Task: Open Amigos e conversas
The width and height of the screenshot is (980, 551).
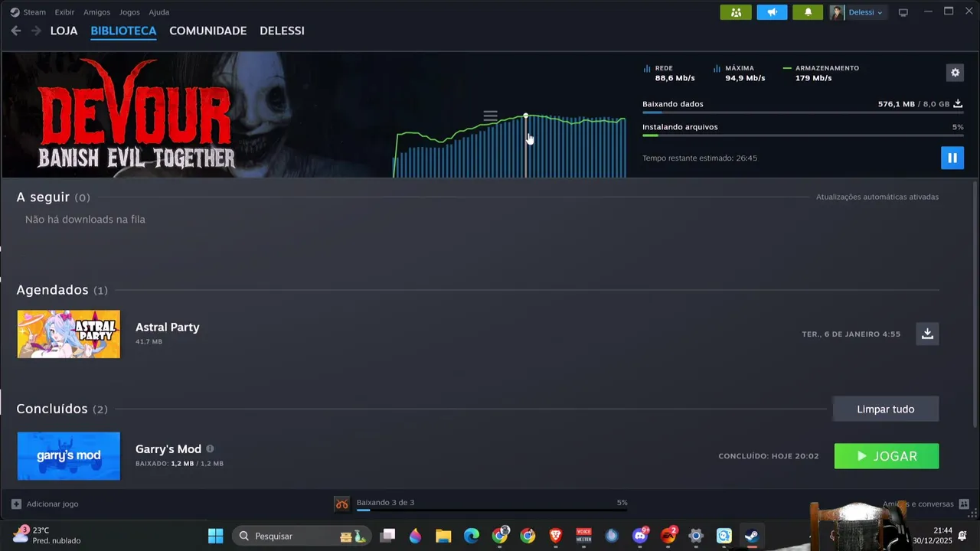Action: 925,504
